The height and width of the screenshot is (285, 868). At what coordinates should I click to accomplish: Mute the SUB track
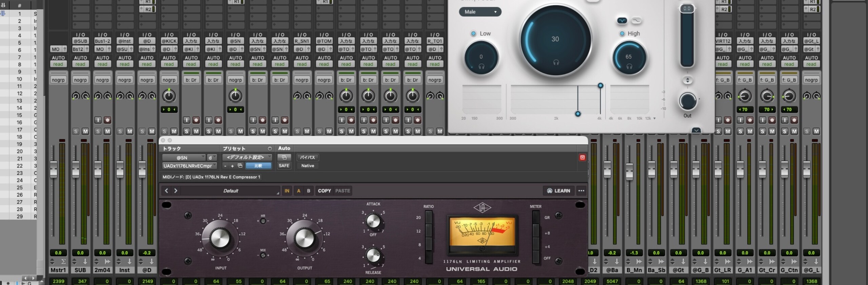tap(85, 131)
